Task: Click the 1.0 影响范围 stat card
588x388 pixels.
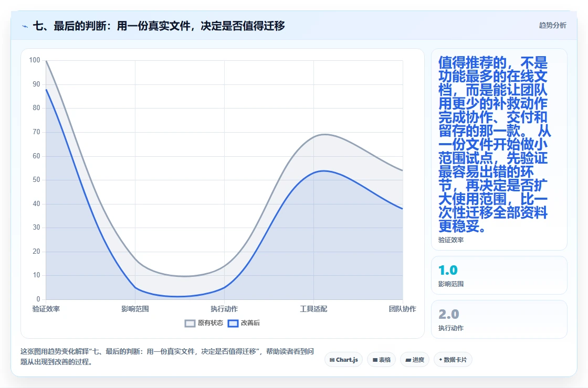Action: (x=499, y=275)
